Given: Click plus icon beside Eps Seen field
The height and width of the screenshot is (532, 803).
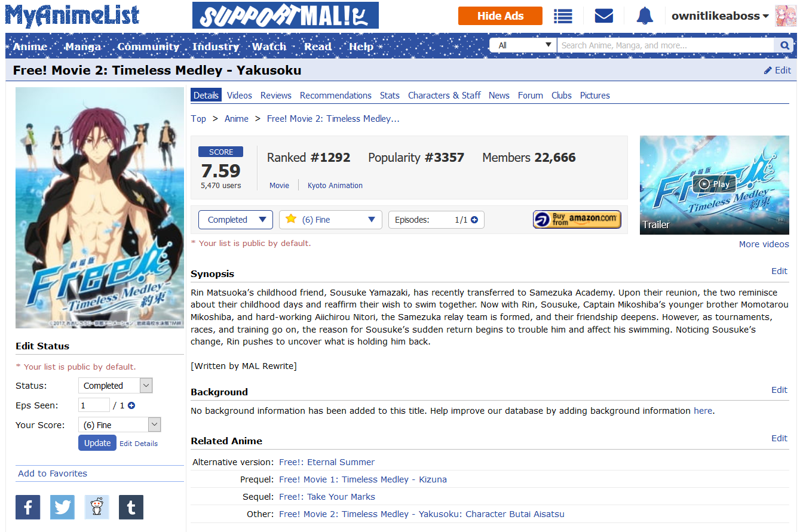Looking at the screenshot, I should point(131,405).
